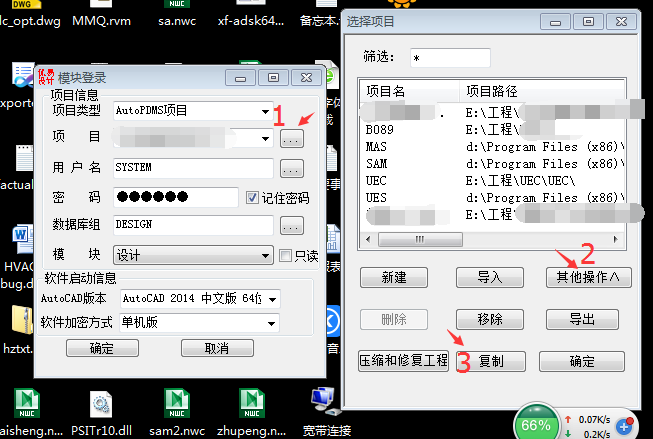Enable the 只读 checkbox
653x439 pixels.
pyautogui.click(x=286, y=255)
